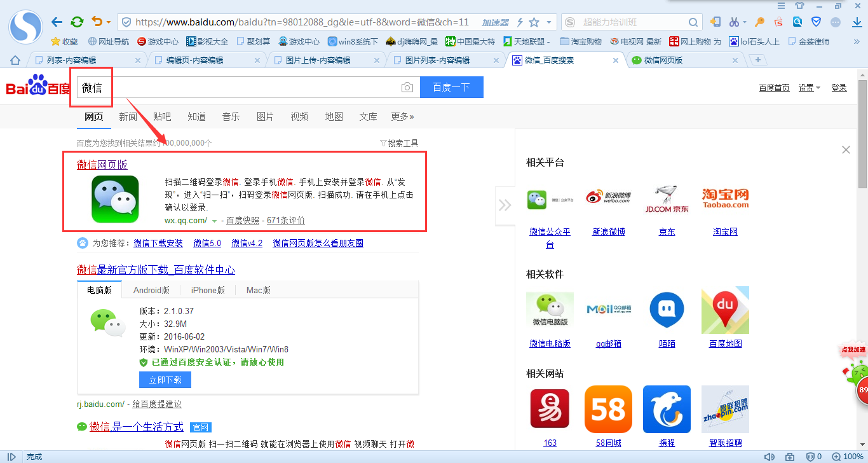Open the 微信网页版 result title link
868x463 pixels.
point(102,165)
